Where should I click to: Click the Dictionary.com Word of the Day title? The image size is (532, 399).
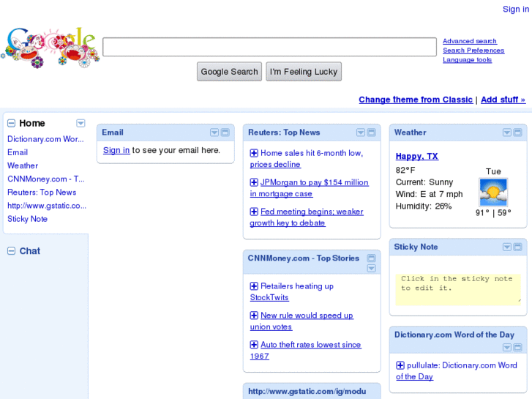click(x=454, y=335)
